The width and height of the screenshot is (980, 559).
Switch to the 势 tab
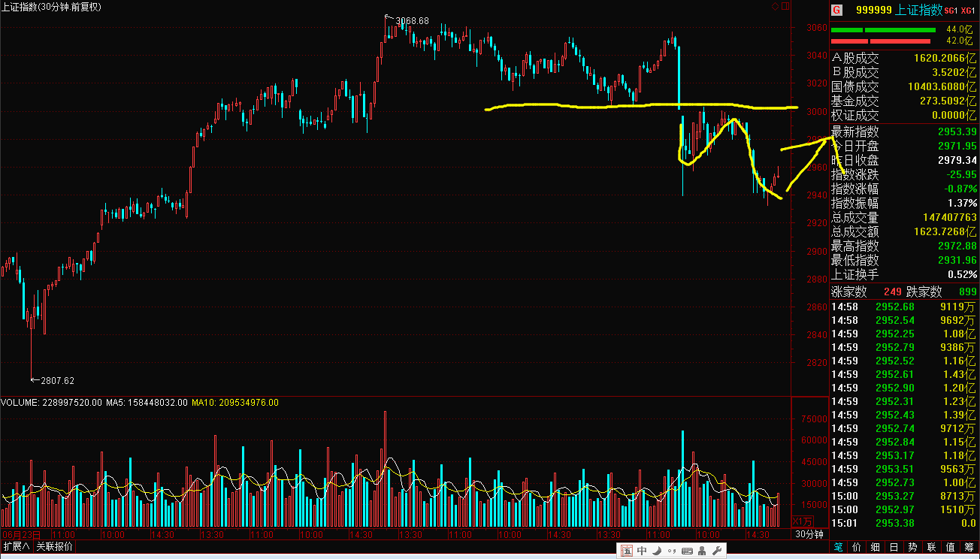coord(912,547)
